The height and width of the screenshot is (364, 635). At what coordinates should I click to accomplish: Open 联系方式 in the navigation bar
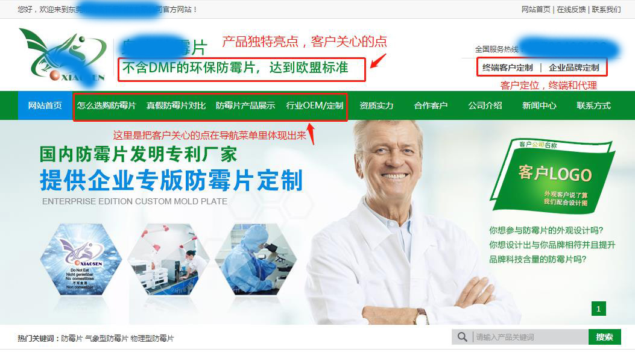(x=594, y=105)
